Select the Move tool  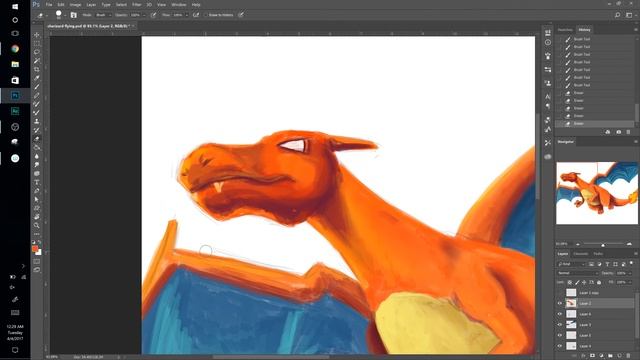click(37, 35)
